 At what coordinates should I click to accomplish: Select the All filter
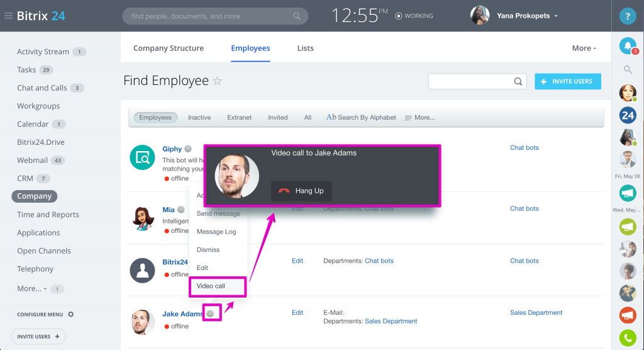click(308, 118)
